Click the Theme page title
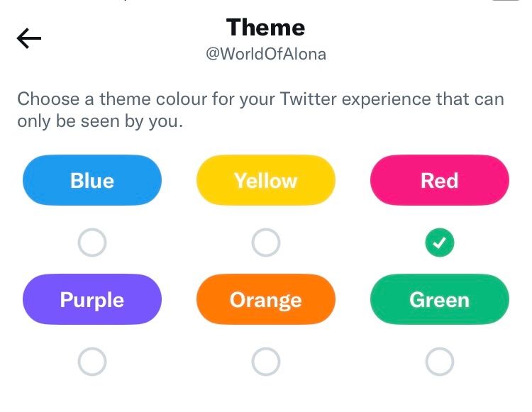Screen dimensions: 532x412 [x=266, y=28]
